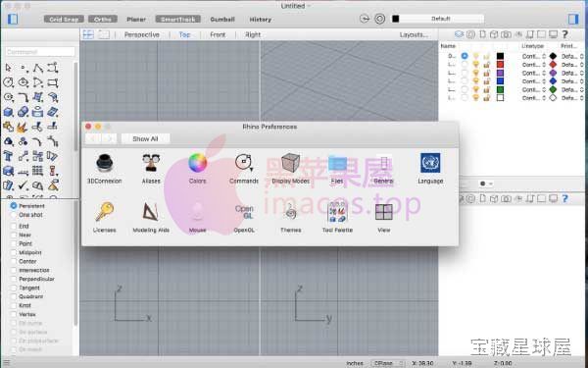Open the View preferences pane
Viewport: 588px width, 368px height.
(x=383, y=217)
